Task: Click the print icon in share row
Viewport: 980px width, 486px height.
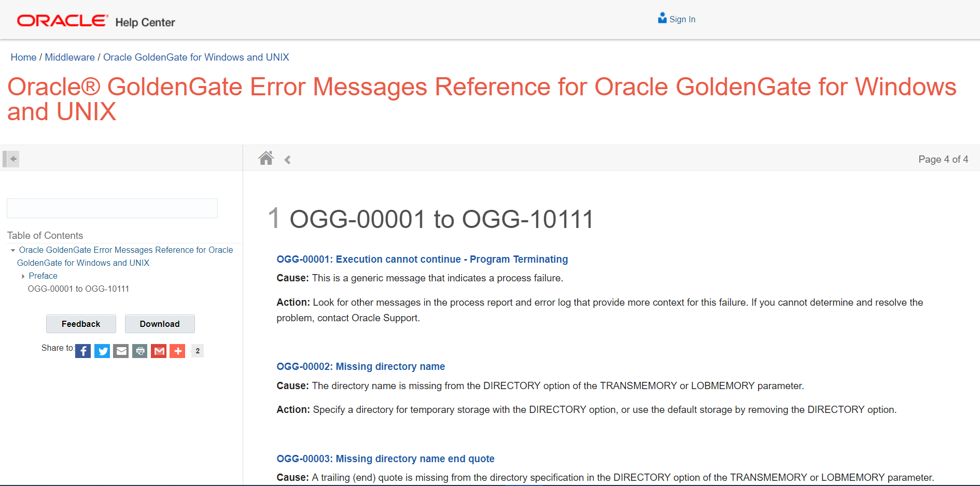Action: tap(140, 351)
